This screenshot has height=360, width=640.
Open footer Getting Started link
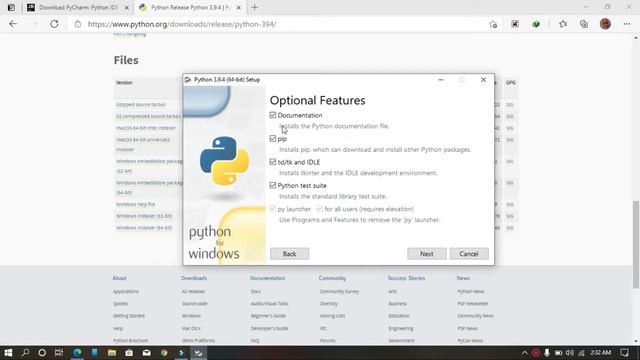(129, 316)
